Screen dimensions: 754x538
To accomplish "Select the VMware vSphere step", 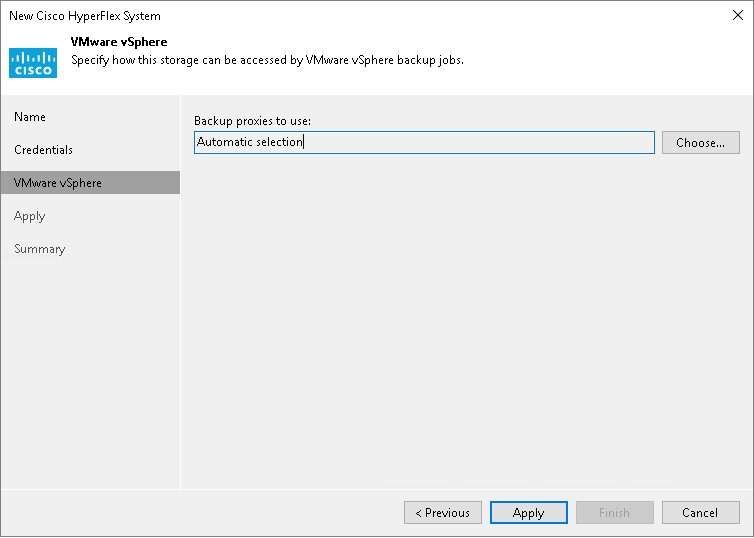I will tap(90, 183).
